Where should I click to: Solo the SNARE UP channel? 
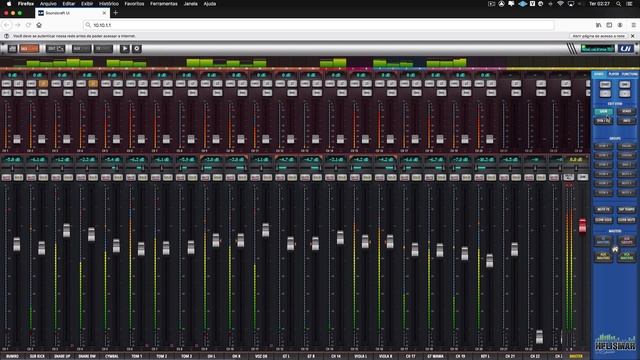pyautogui.click(x=68, y=177)
